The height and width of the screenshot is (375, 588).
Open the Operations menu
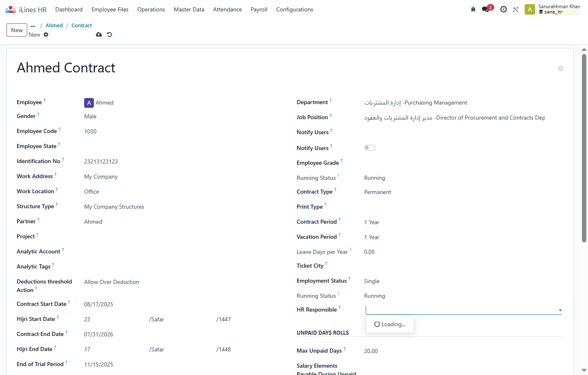(151, 9)
